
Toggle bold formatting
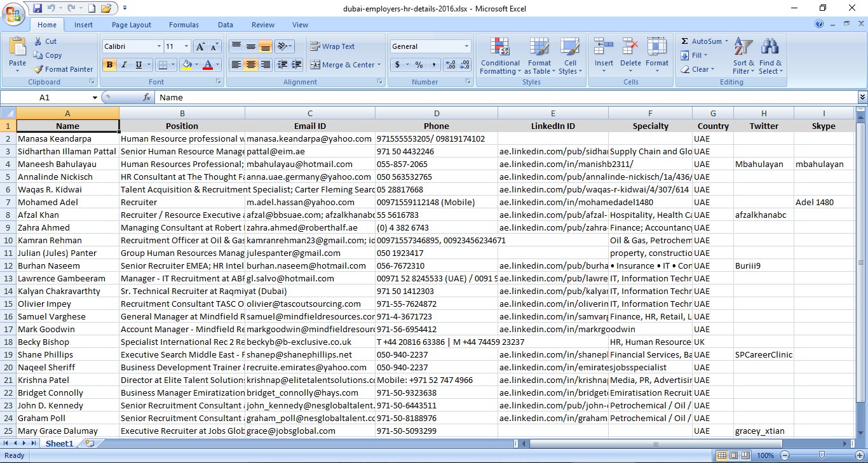(x=109, y=64)
